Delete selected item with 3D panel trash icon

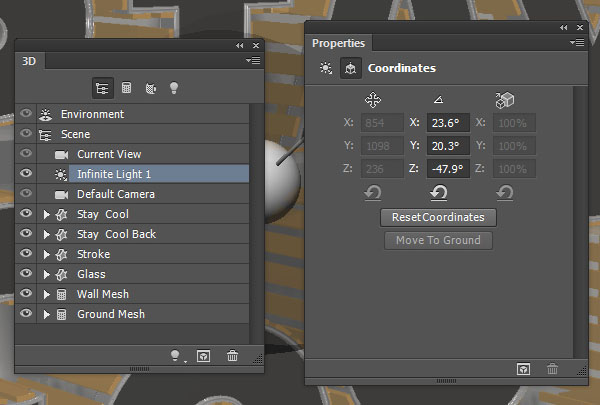click(x=232, y=355)
